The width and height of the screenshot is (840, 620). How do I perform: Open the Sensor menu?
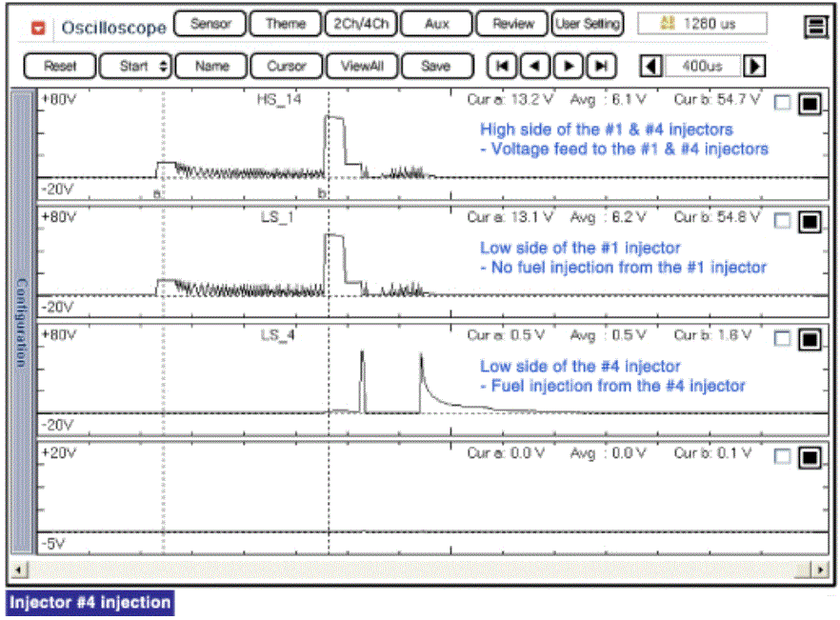point(211,24)
